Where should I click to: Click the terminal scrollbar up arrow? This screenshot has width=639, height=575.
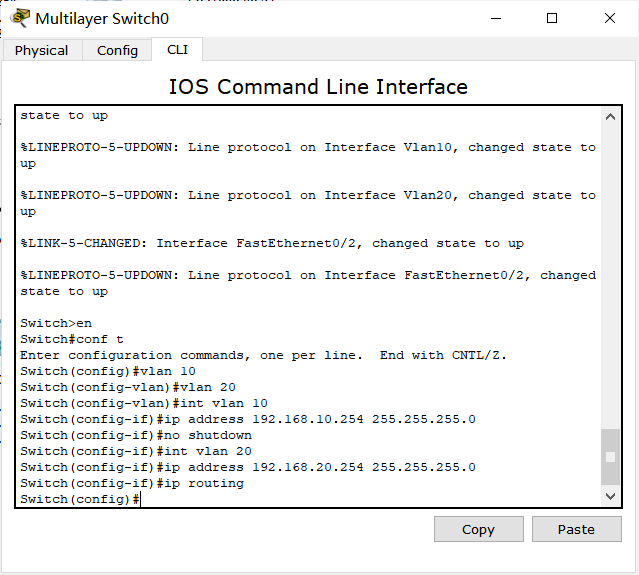pos(611,117)
